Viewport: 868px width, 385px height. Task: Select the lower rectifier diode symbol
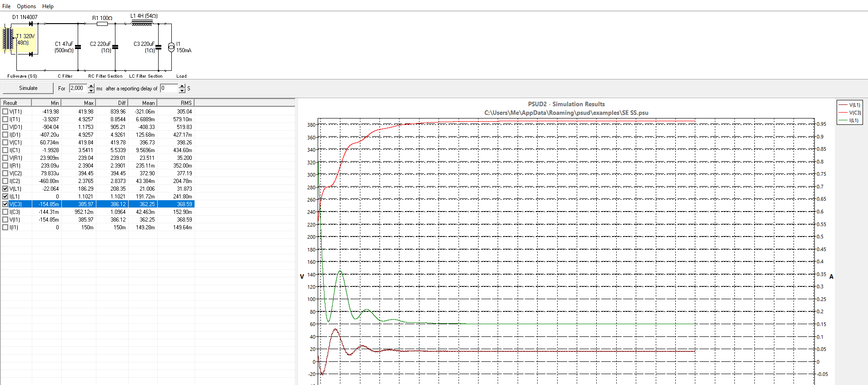[x=30, y=54]
